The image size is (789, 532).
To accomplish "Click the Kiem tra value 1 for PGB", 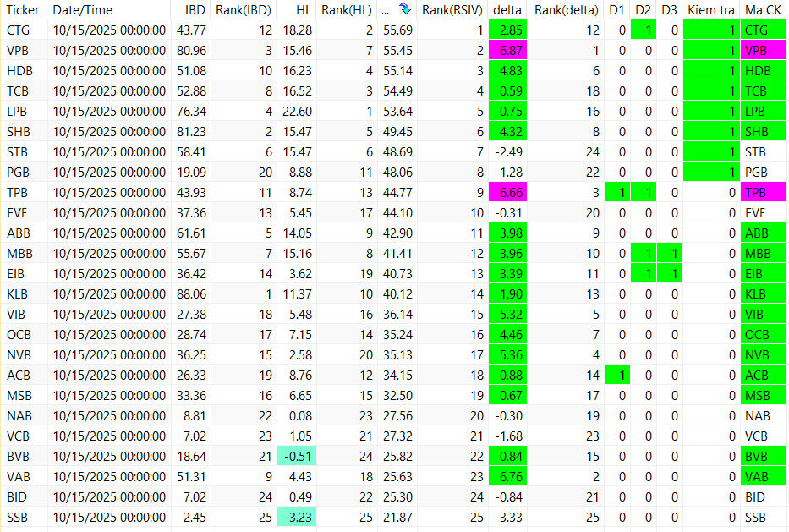I will point(711,173).
